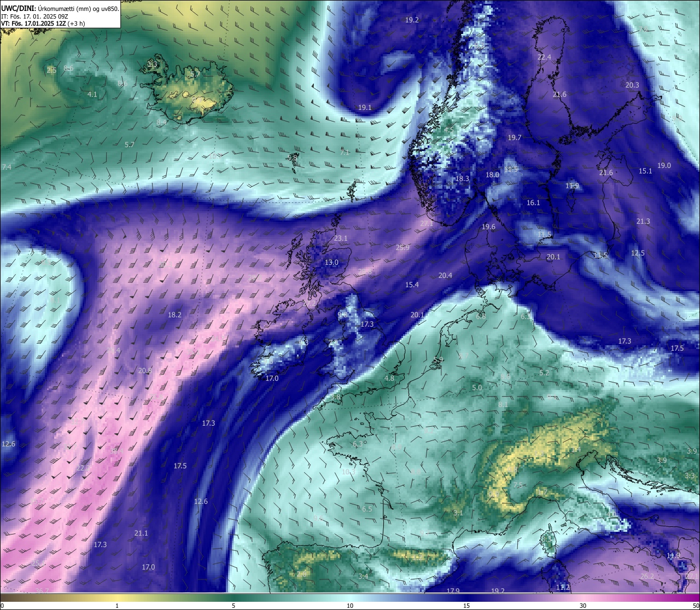Click the legend tick label '5'
700x610 pixels.
[234, 606]
